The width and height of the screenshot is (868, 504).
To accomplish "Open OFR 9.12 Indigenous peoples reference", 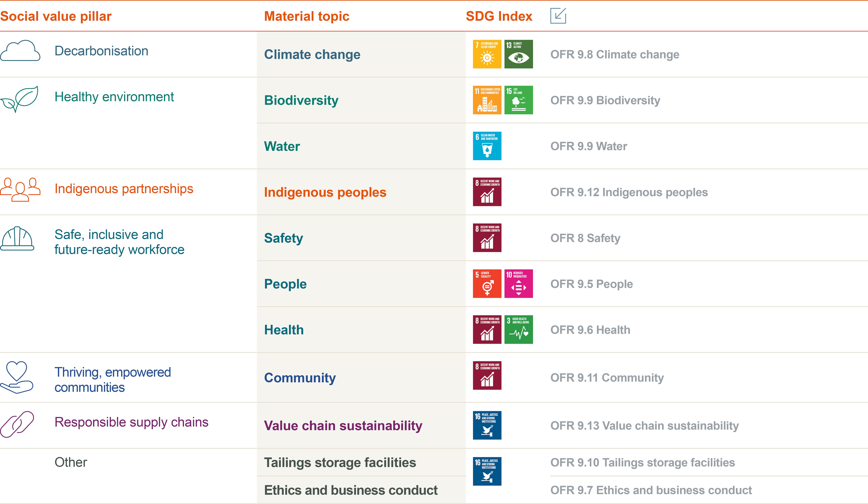I will tap(629, 192).
